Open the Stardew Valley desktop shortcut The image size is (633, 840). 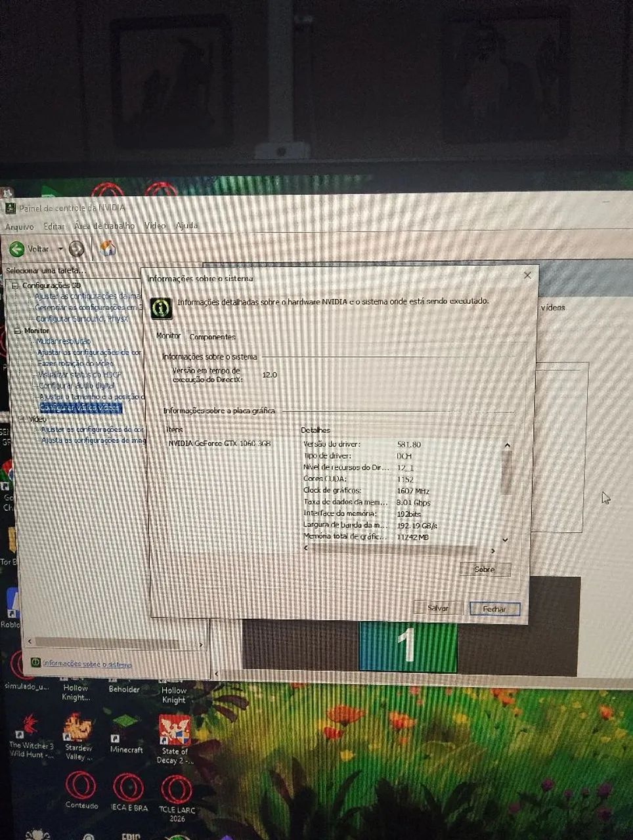click(77, 737)
